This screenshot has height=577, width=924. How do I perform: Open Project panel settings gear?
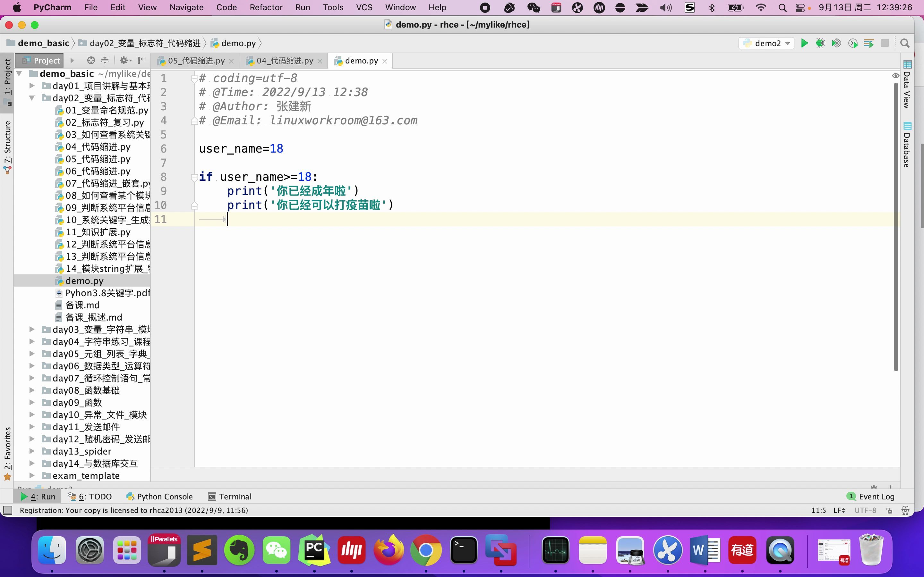coord(125,60)
